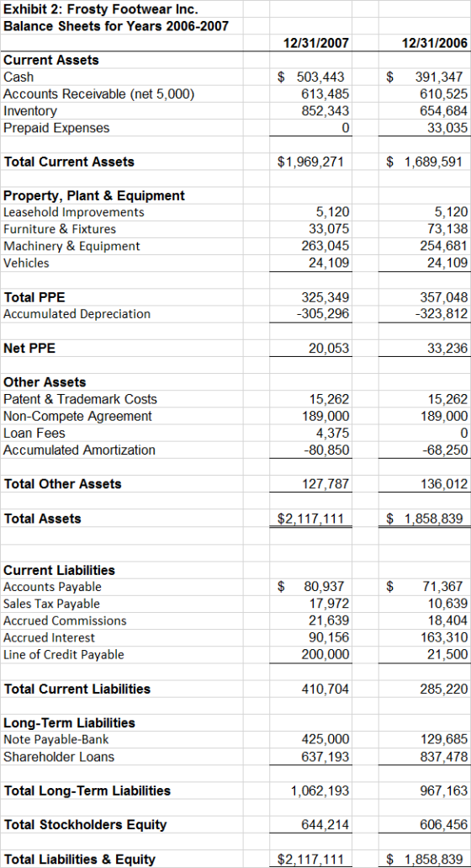
Task: Select the 'Non-Compete Agreement' label
Action: (77, 416)
